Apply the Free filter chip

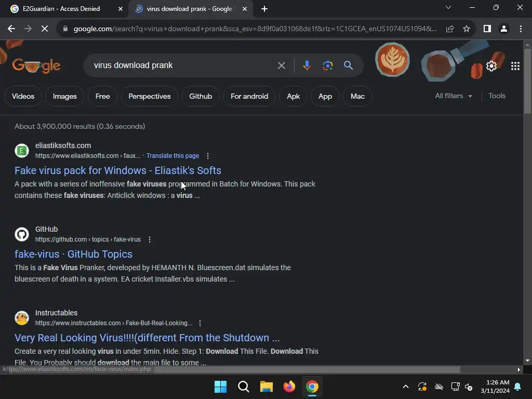coord(102,96)
